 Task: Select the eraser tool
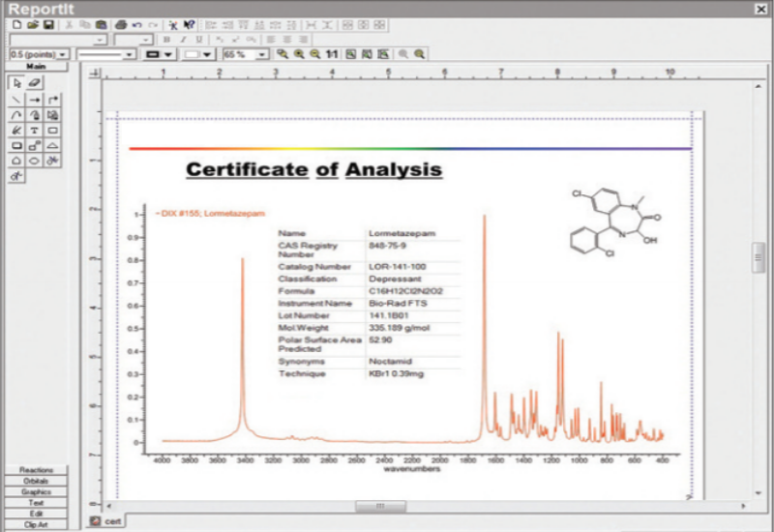(x=34, y=84)
